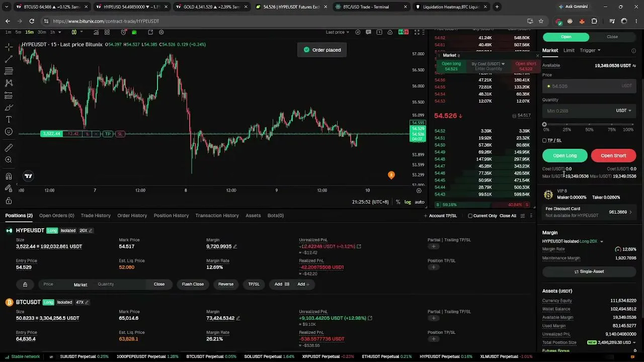Enable the TP / SL checkbox
This screenshot has width=644, height=362.
[544, 141]
